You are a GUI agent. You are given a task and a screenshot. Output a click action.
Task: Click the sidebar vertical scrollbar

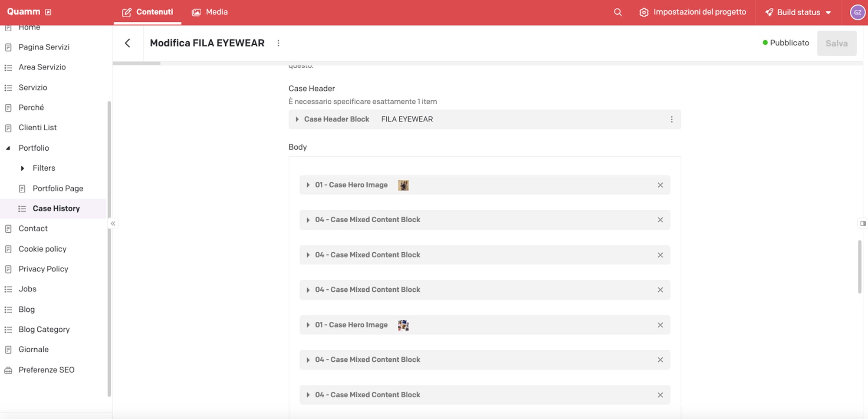point(109,249)
